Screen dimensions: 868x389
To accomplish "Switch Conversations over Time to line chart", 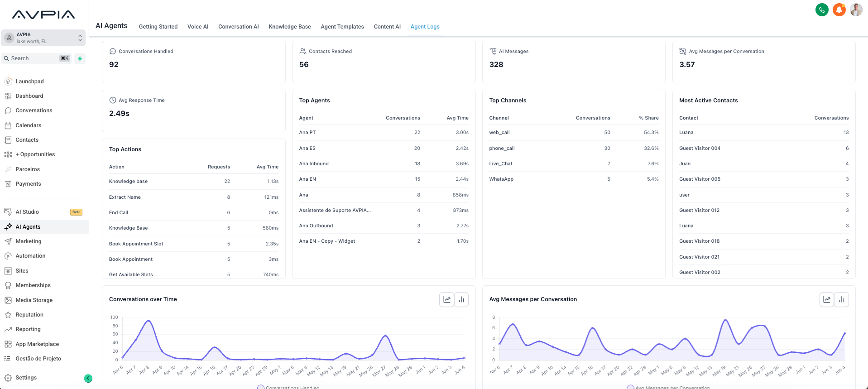I will click(x=446, y=299).
